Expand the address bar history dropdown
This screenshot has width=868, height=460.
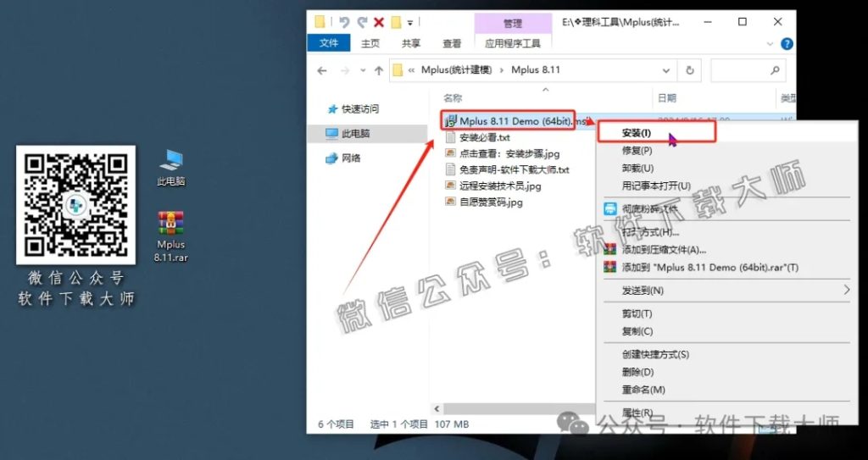click(666, 70)
